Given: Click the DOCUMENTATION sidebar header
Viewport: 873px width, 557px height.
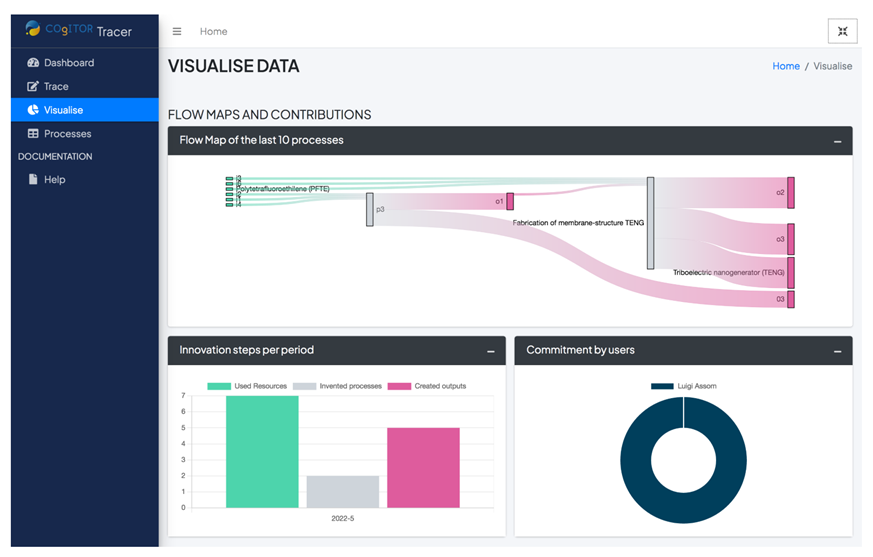Looking at the screenshot, I should click(x=55, y=157).
